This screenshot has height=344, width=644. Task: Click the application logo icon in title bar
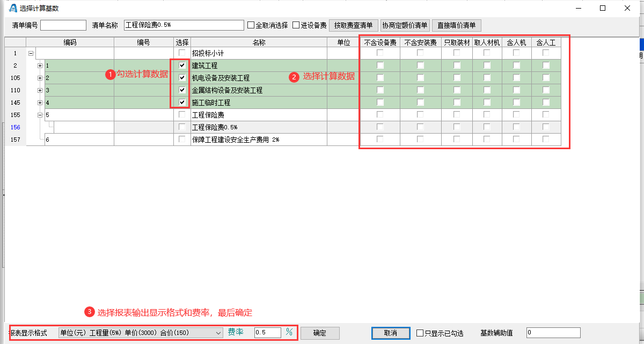[x=13, y=8]
